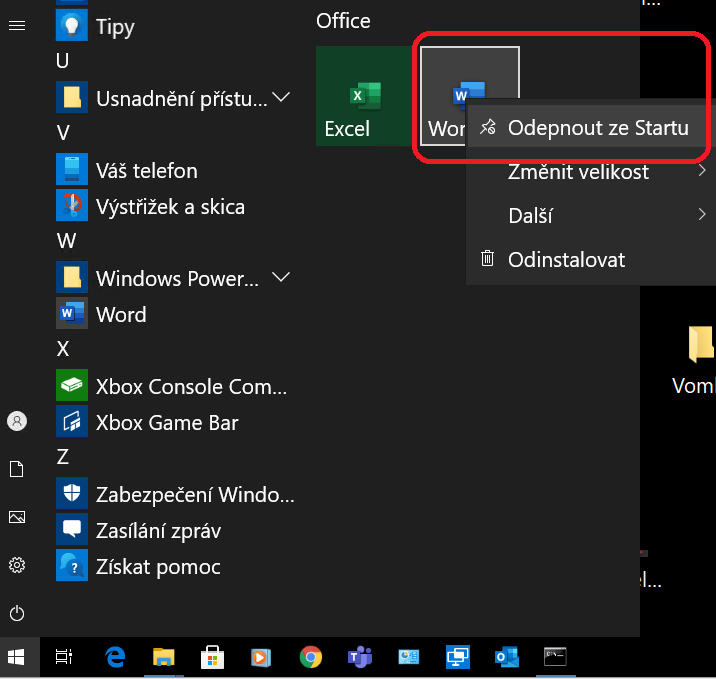Select the Word tile in the Office group

(x=443, y=96)
